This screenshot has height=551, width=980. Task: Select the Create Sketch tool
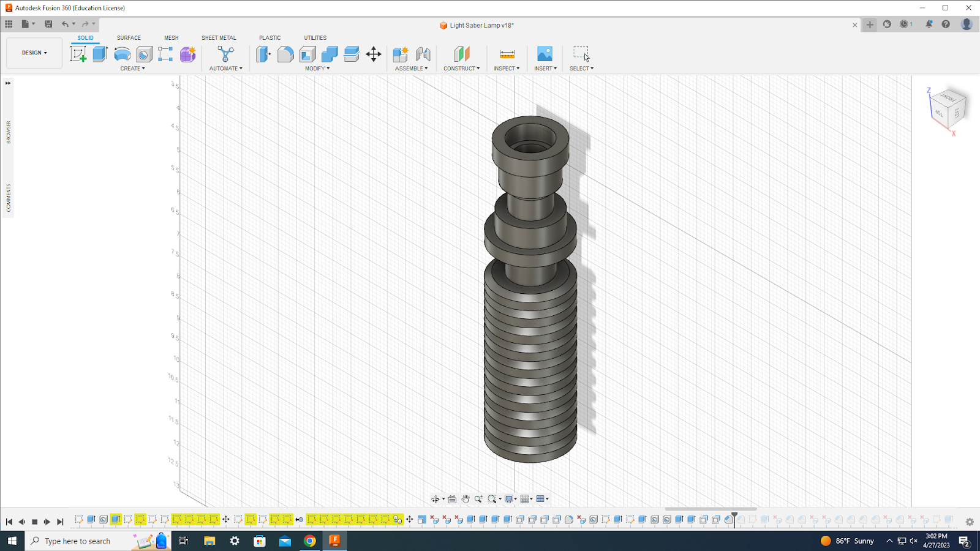coord(78,54)
